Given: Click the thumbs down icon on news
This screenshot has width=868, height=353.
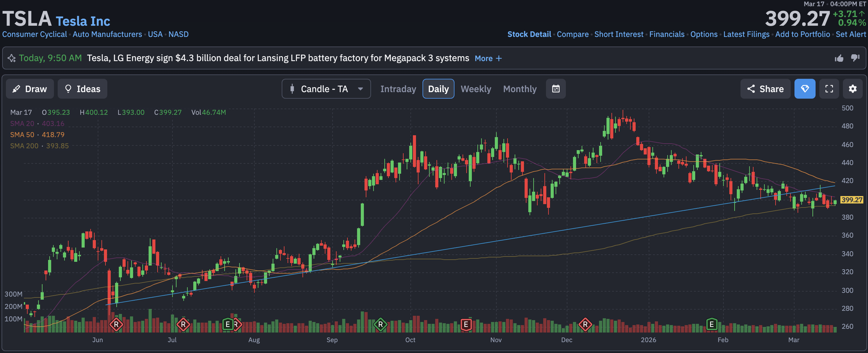Looking at the screenshot, I should click(x=855, y=58).
